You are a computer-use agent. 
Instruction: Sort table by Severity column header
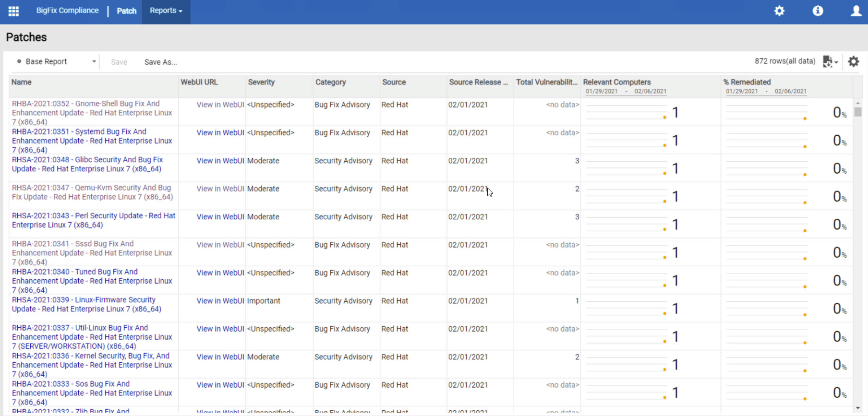pos(261,82)
